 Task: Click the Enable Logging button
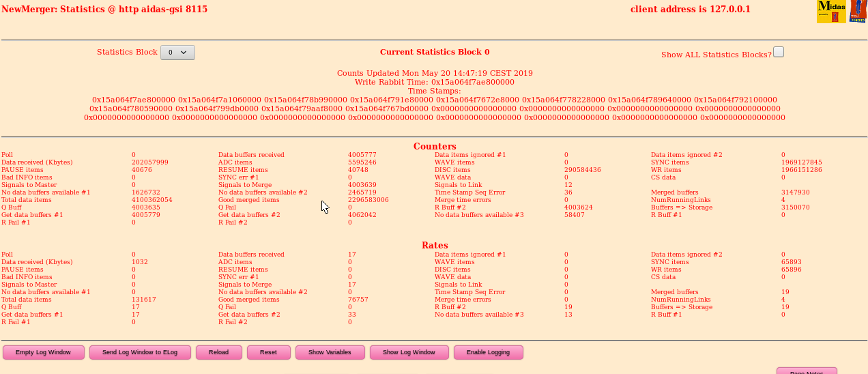coord(489,352)
